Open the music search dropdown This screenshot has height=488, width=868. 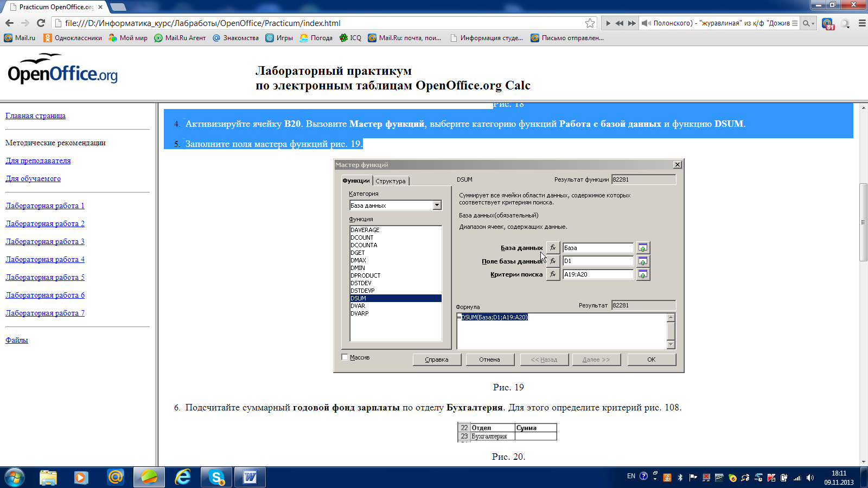coord(808,23)
